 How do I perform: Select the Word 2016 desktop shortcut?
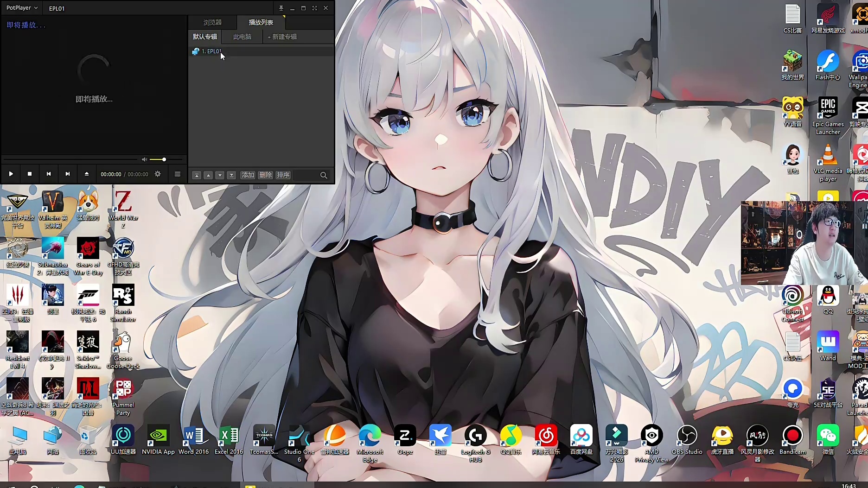[193, 440]
